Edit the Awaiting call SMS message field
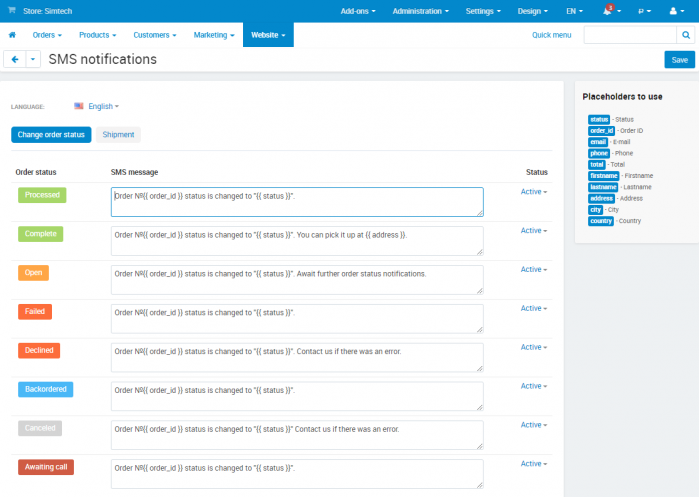Viewport: 700px width, 497px height. [297, 474]
